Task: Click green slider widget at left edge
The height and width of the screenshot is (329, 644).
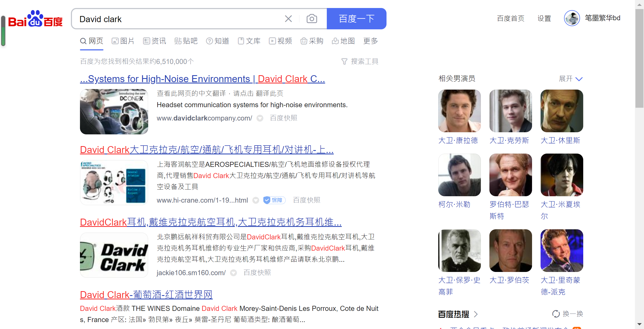Action: tap(3, 31)
